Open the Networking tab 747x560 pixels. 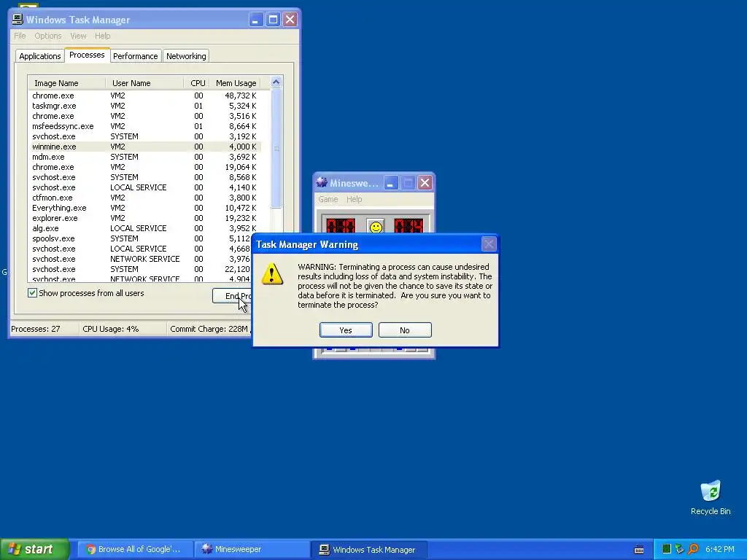tap(186, 56)
